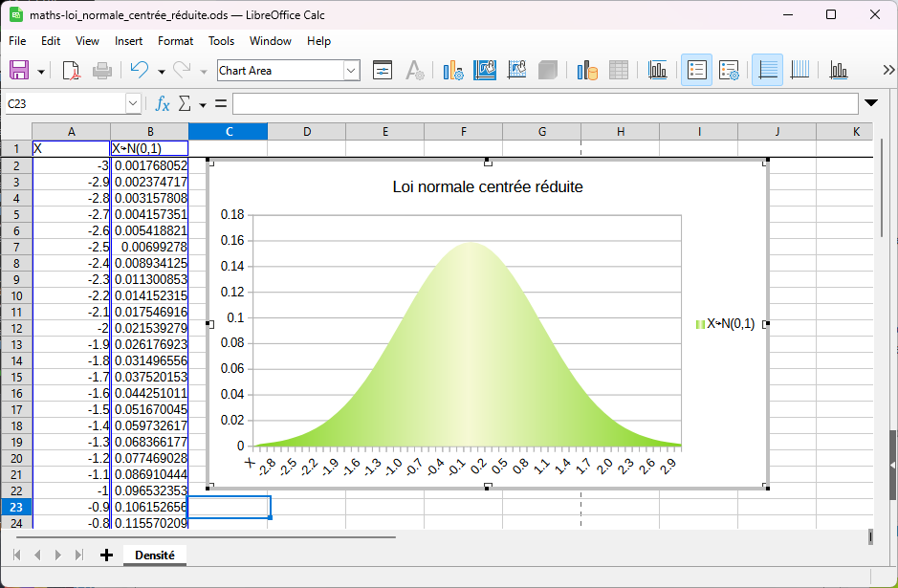Screen dimensions: 898x588
Task: Click the Save document icon
Action: click(19, 71)
